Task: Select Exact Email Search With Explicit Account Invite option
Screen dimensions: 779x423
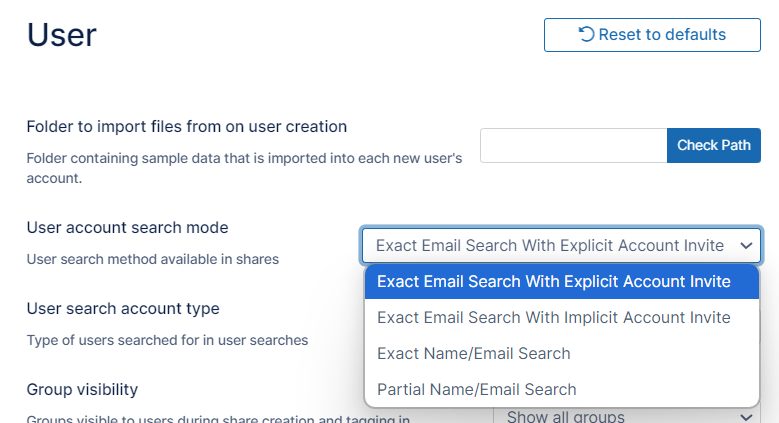Action: [554, 281]
